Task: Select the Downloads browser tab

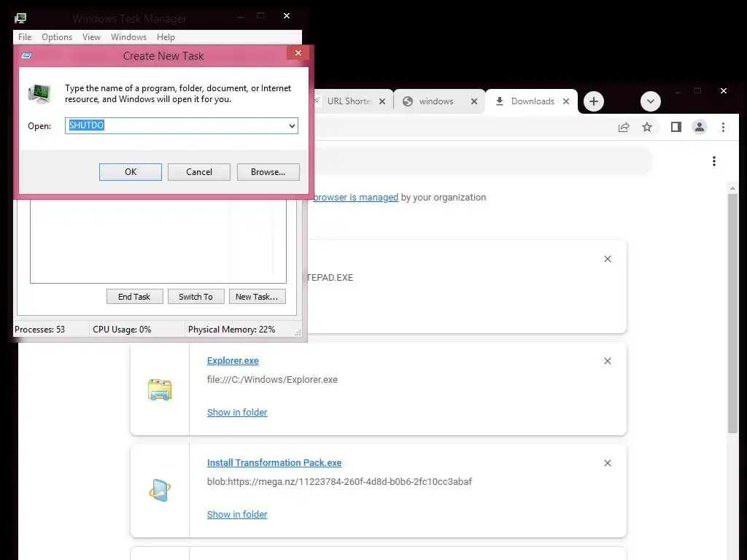Action: [x=532, y=101]
